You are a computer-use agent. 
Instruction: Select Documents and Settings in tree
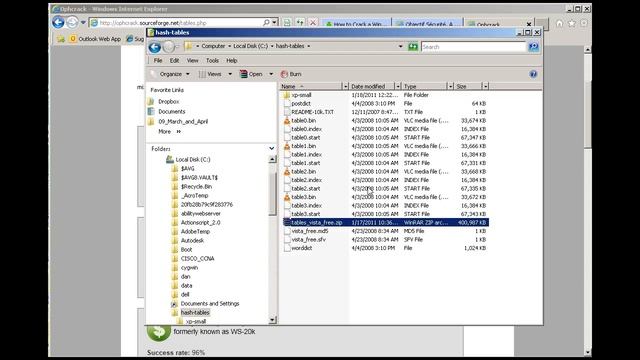point(210,304)
